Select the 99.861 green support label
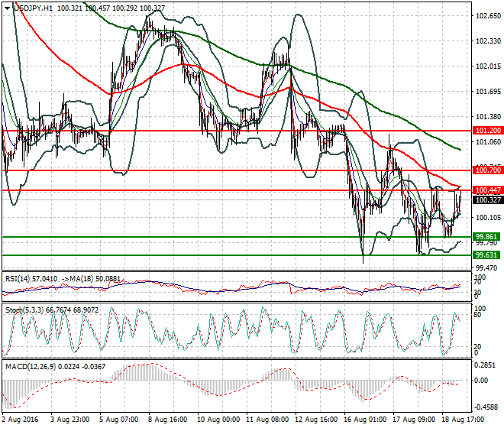This screenshot has height=428, width=504. pyautogui.click(x=486, y=237)
